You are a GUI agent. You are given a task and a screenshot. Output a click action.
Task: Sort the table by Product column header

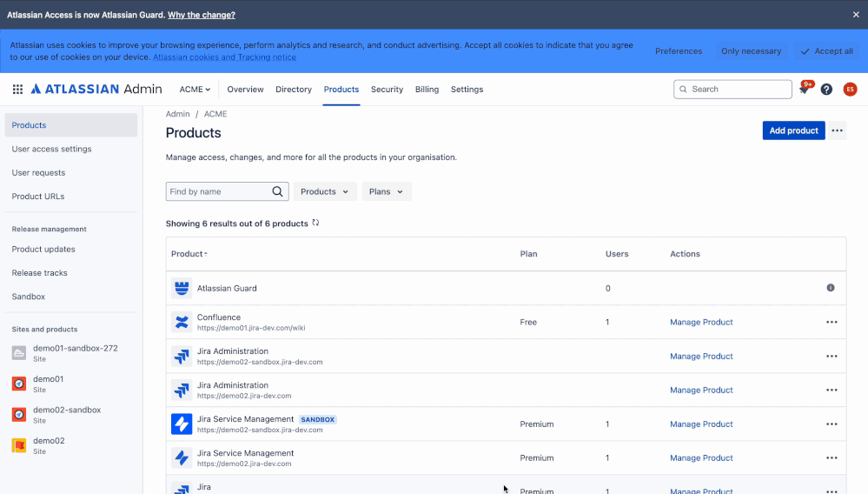point(189,254)
